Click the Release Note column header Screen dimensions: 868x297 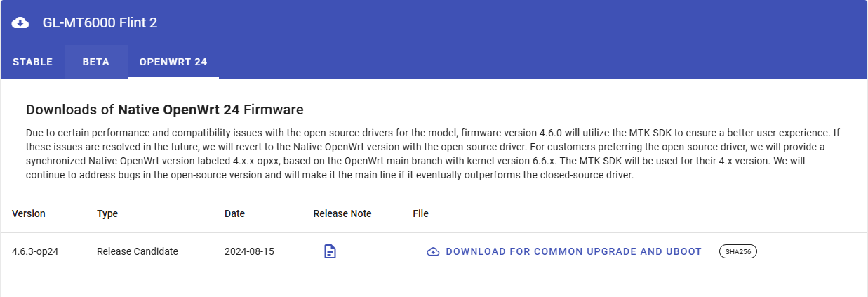[x=342, y=213]
